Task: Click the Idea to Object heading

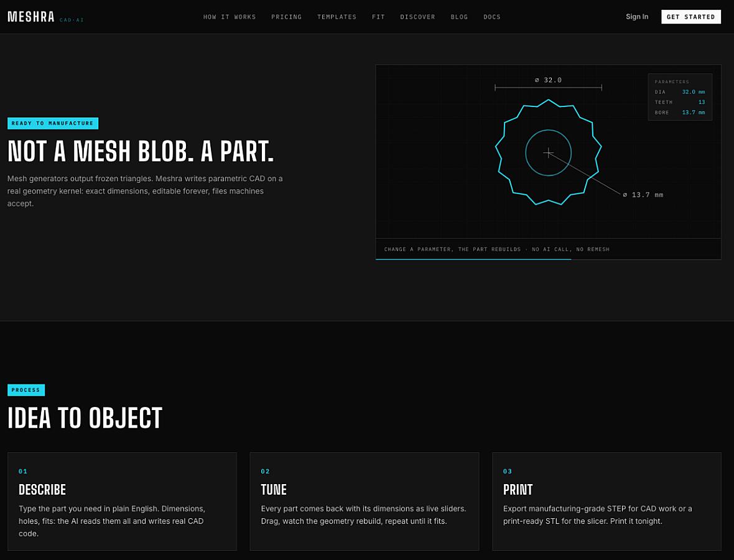Action: pos(85,418)
